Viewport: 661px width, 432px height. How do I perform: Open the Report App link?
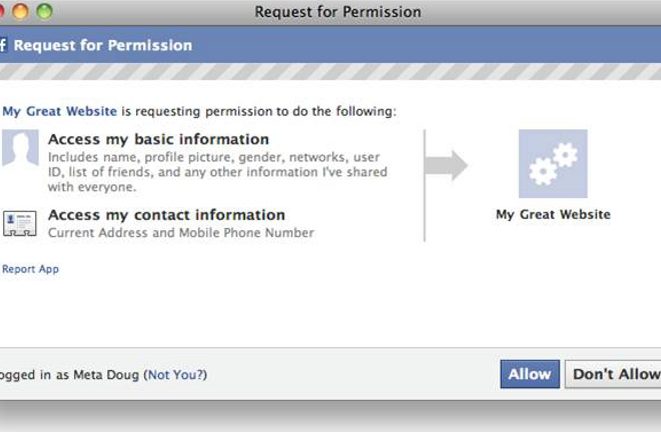click(30, 269)
